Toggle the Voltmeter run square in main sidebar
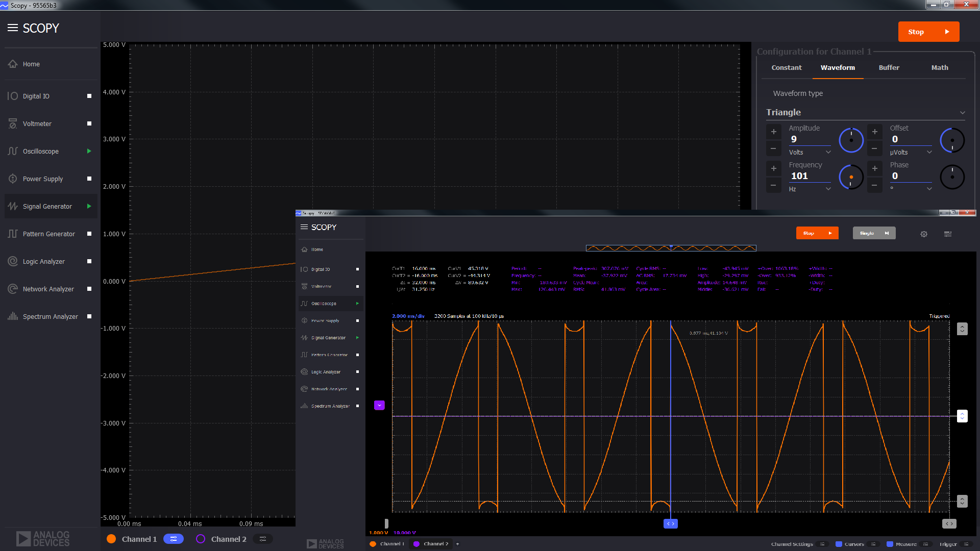980x551 pixels. (89, 123)
